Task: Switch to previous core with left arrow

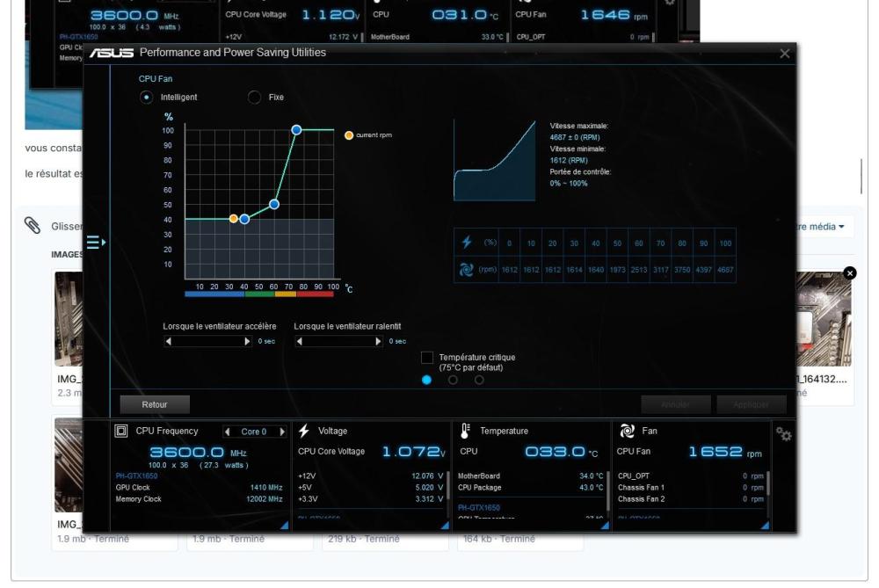Action: (227, 432)
